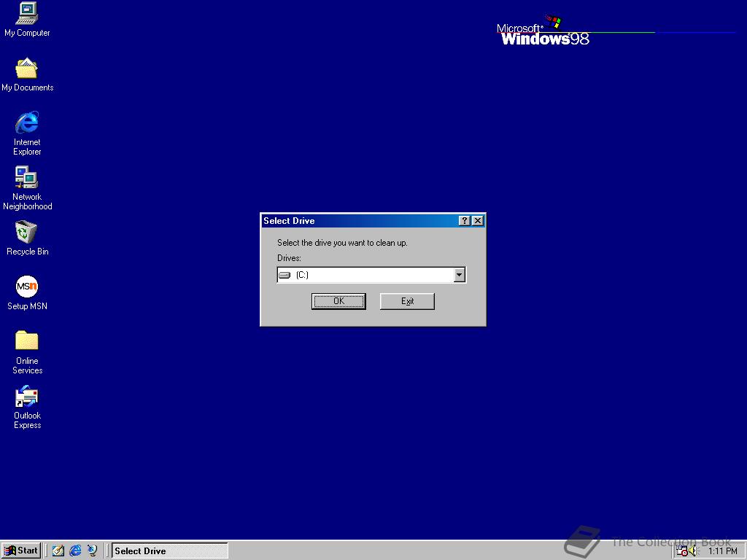Select the My Documents desktop icon
The height and width of the screenshot is (560, 747).
tap(27, 74)
